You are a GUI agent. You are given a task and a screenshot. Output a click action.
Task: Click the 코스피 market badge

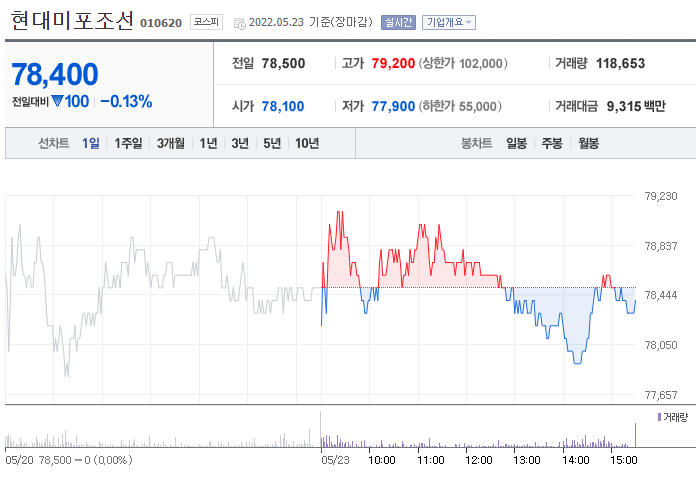pyautogui.click(x=206, y=22)
